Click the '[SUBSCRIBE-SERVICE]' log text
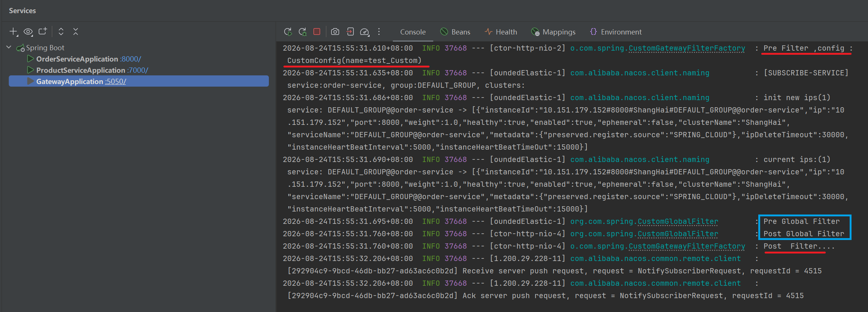The width and height of the screenshot is (868, 312). 806,73
